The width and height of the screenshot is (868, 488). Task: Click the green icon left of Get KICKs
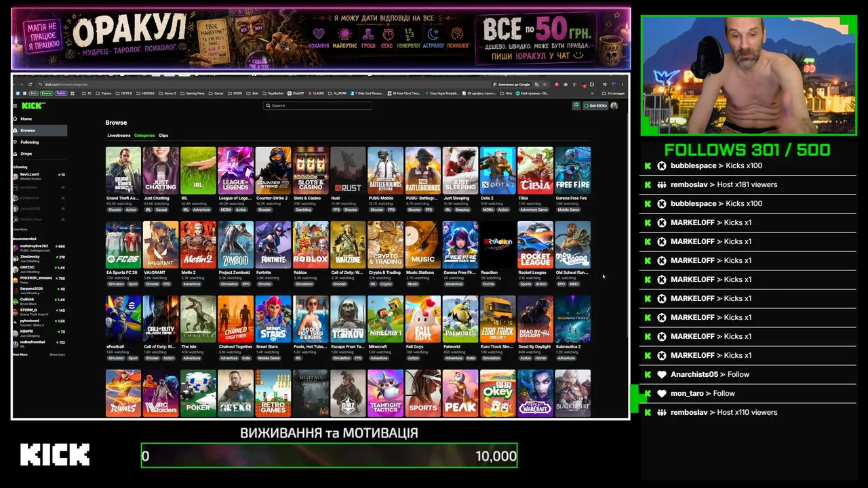click(576, 106)
